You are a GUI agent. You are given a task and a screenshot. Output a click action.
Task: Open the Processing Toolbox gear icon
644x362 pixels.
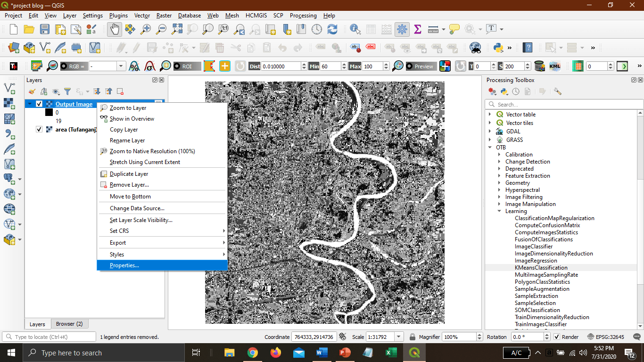[492, 91]
